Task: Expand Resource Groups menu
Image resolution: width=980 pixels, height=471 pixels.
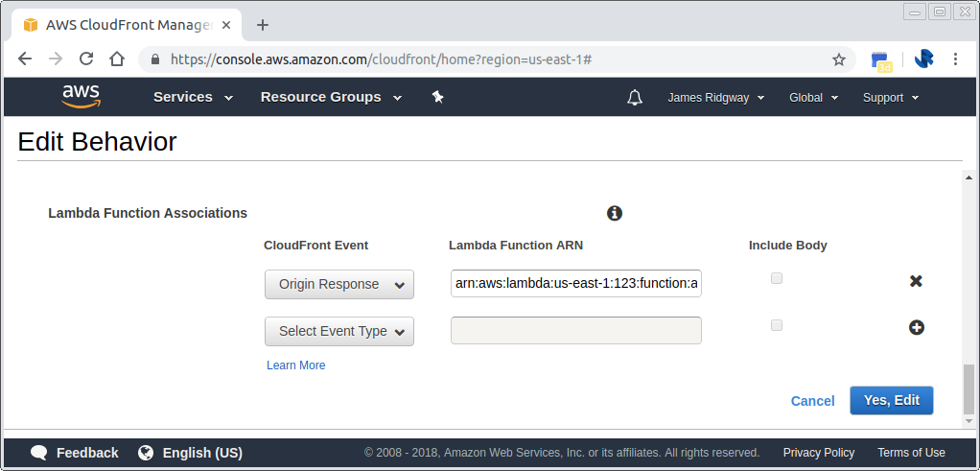Action: pos(331,97)
